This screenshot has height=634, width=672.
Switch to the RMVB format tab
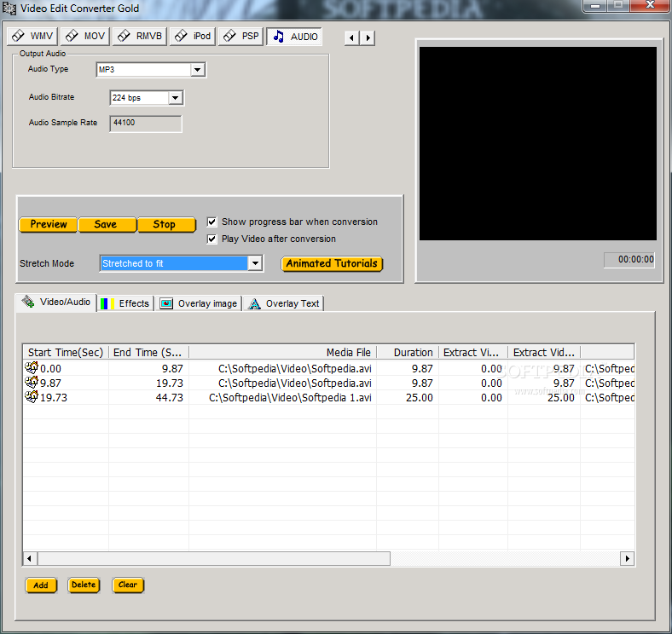pos(140,37)
